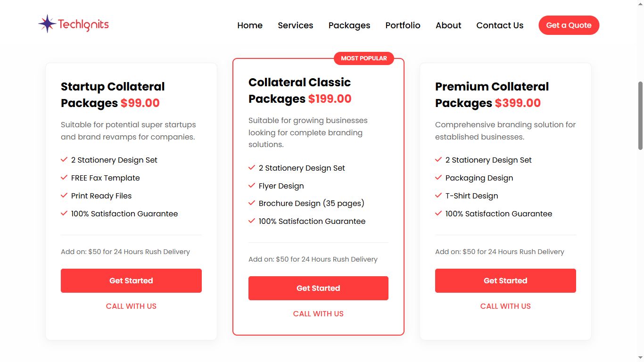Open the Home menu item
Screen dimensions: 644x362
(250, 25)
